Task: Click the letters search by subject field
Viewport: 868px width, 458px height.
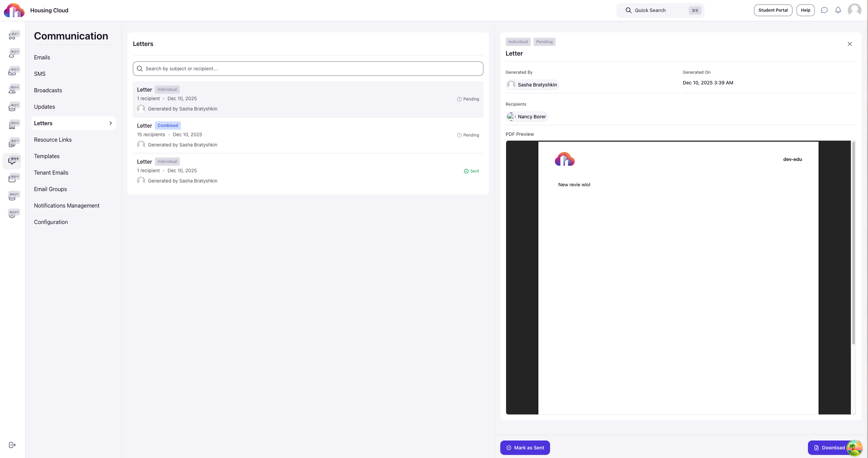Action: pos(308,69)
